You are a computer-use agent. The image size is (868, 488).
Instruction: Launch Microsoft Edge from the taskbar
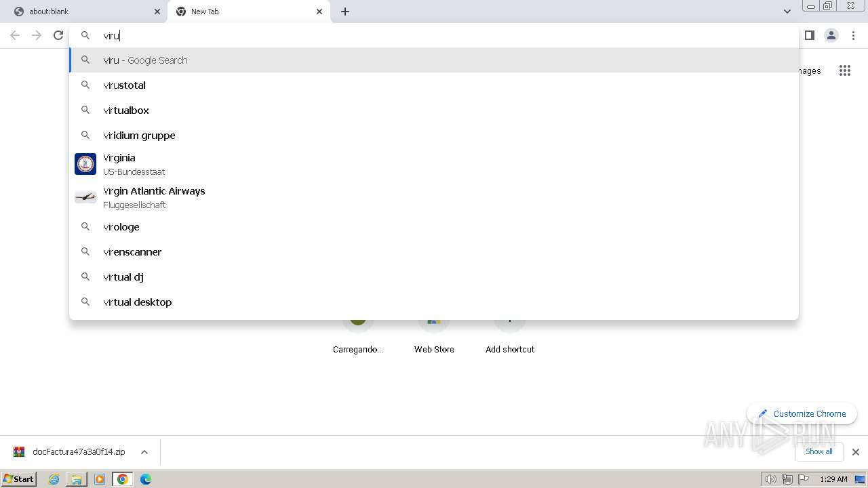pyautogui.click(x=145, y=479)
